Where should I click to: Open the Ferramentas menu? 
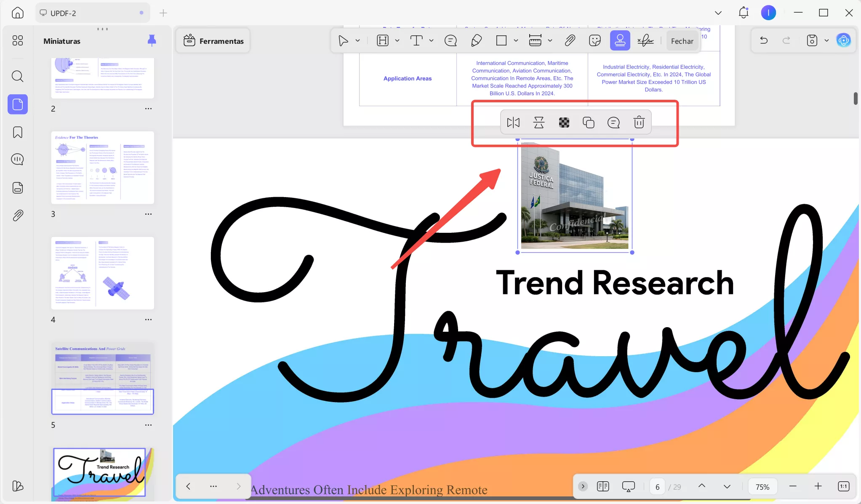tap(213, 41)
